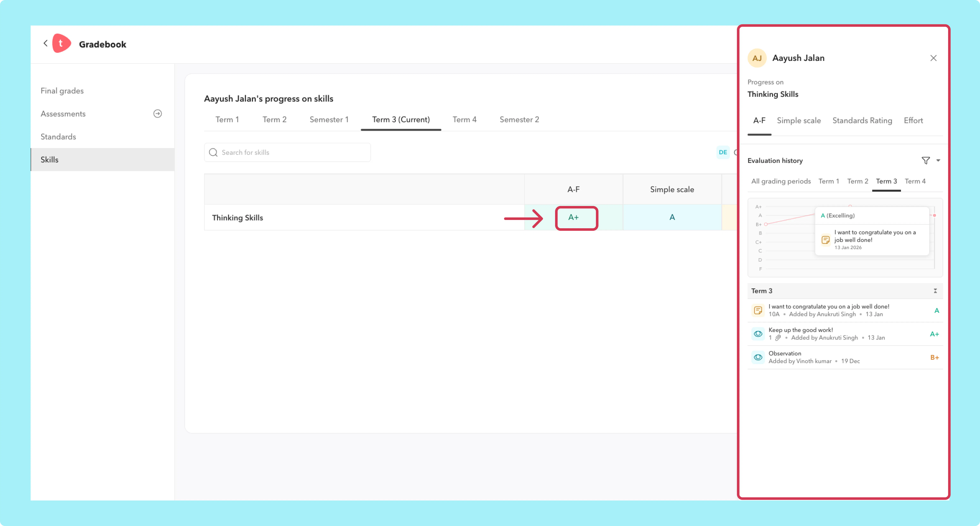980x526 pixels.
Task: Open the Evaluation history filter icon
Action: [x=926, y=161]
